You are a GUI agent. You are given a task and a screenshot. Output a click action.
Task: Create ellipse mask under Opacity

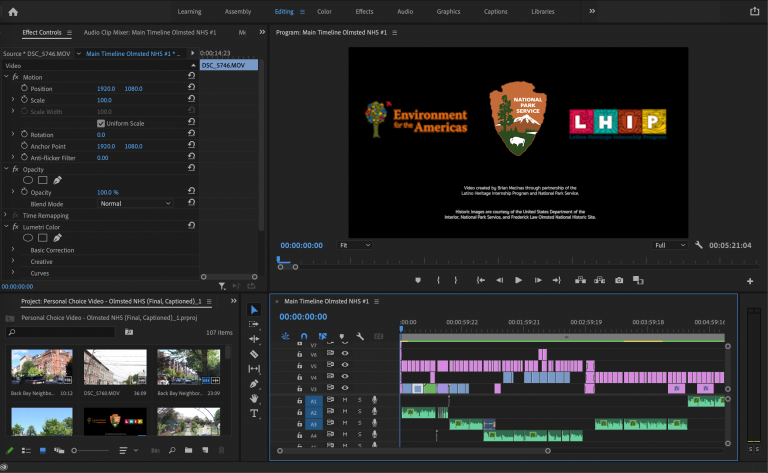pyautogui.click(x=28, y=180)
